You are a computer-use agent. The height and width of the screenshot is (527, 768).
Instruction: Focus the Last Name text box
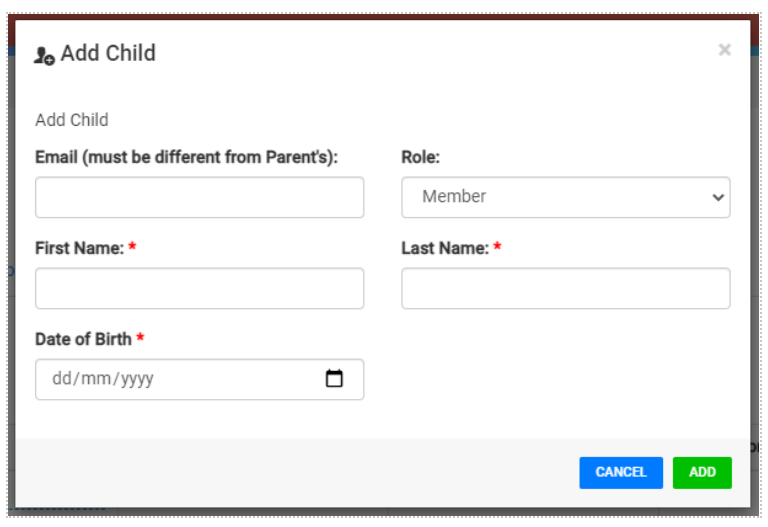566,288
